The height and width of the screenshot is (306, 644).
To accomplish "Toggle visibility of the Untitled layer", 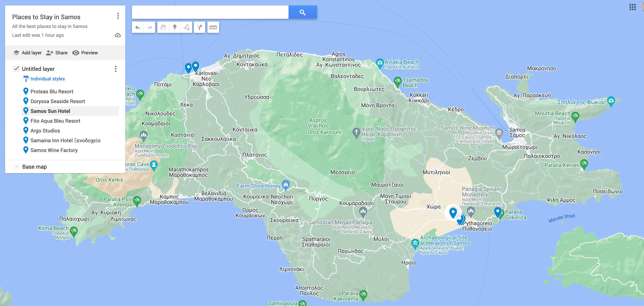I will tap(16, 69).
